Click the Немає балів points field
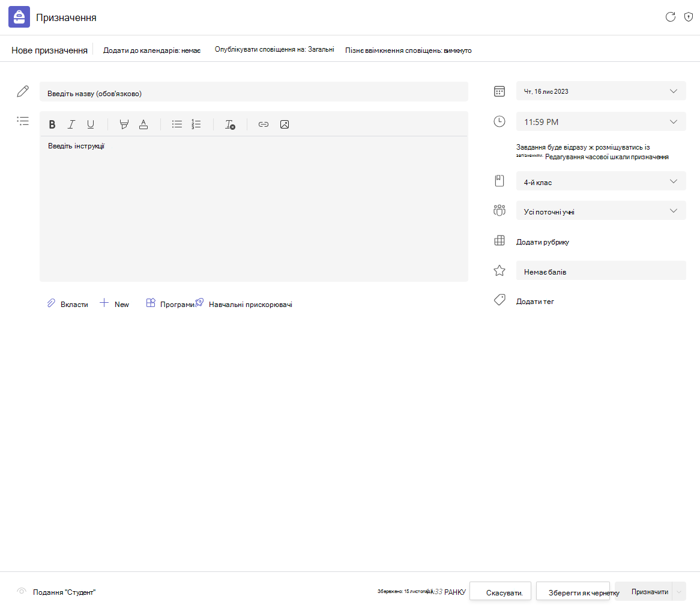Image resolution: width=700 pixels, height=605 pixels. [601, 270]
